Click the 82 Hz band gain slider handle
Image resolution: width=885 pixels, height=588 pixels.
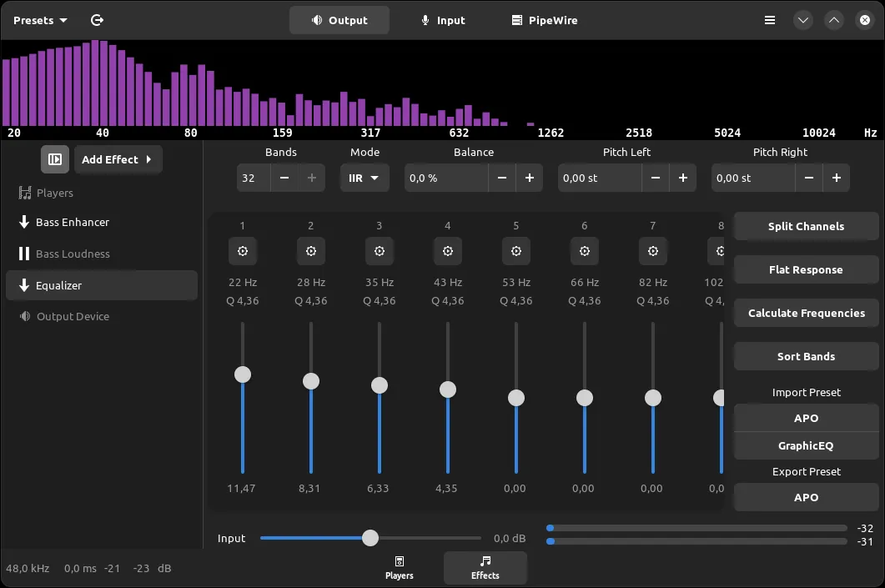(653, 398)
